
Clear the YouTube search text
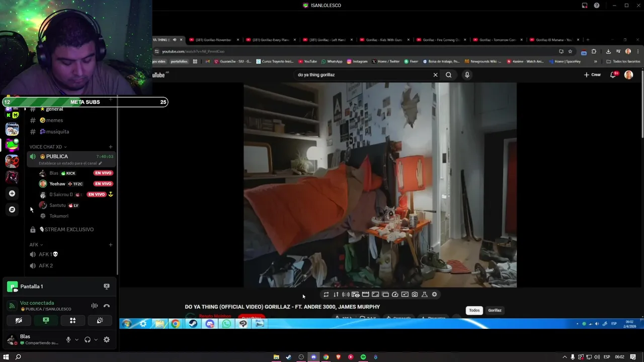pyautogui.click(x=436, y=75)
